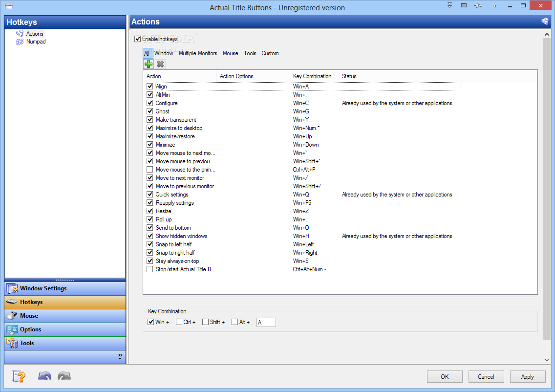Click the Window Settings section icon
The image size is (555, 392).
(x=12, y=288)
